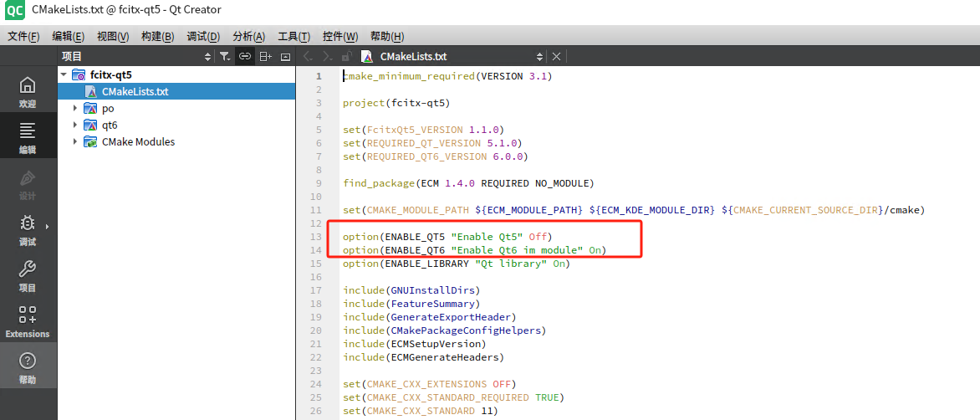This screenshot has height=420, width=980.
Task: Open the 文件(F) menu
Action: 23,36
